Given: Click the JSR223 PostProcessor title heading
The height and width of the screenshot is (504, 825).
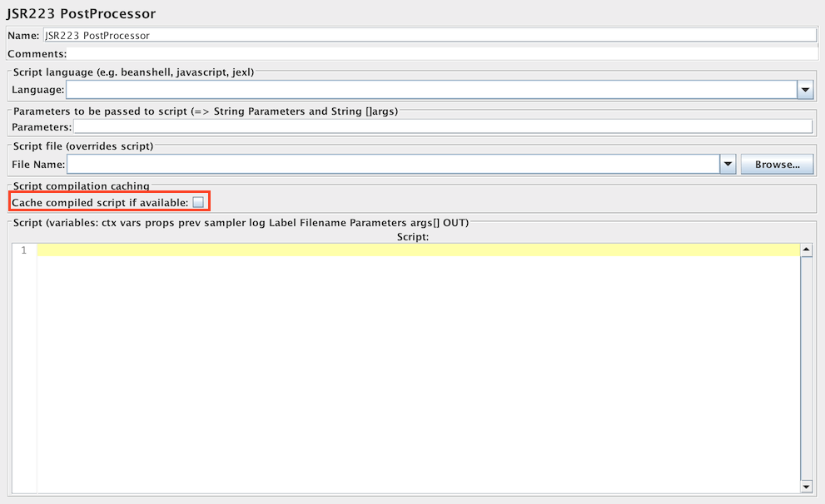Looking at the screenshot, I should (x=81, y=14).
